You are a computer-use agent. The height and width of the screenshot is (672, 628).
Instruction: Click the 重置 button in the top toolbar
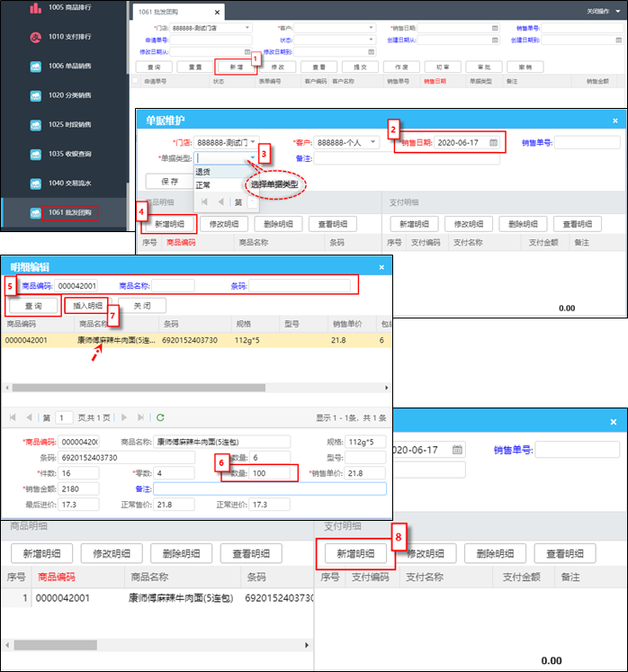[x=195, y=67]
